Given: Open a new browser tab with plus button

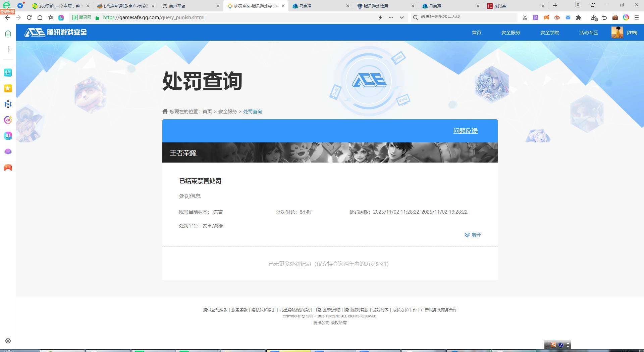Looking at the screenshot, I should coord(555,6).
